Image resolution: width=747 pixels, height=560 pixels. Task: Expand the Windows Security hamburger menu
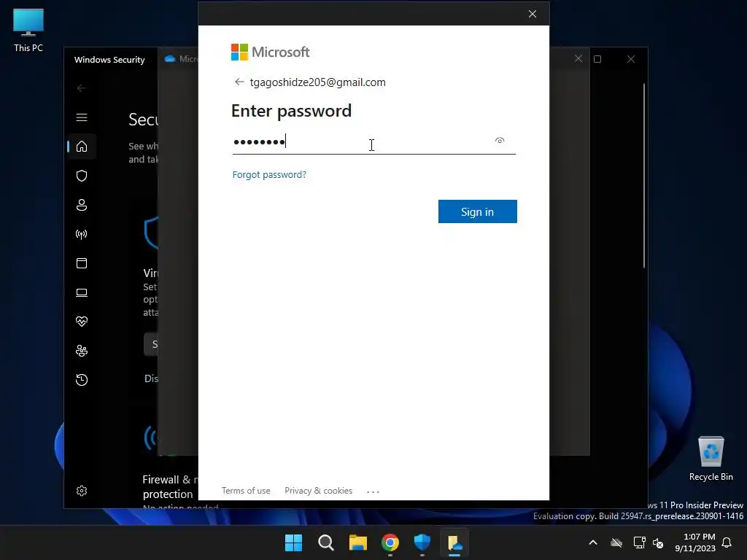(82, 117)
